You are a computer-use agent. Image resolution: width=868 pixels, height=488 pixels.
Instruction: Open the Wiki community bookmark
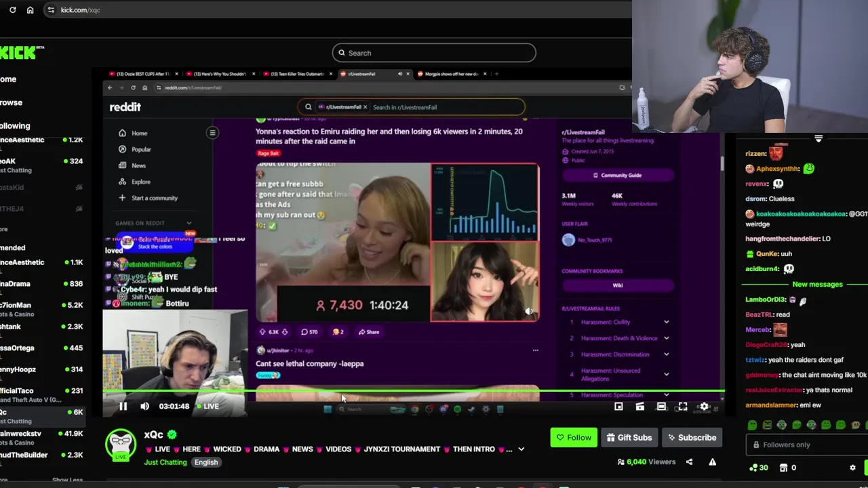(x=617, y=285)
